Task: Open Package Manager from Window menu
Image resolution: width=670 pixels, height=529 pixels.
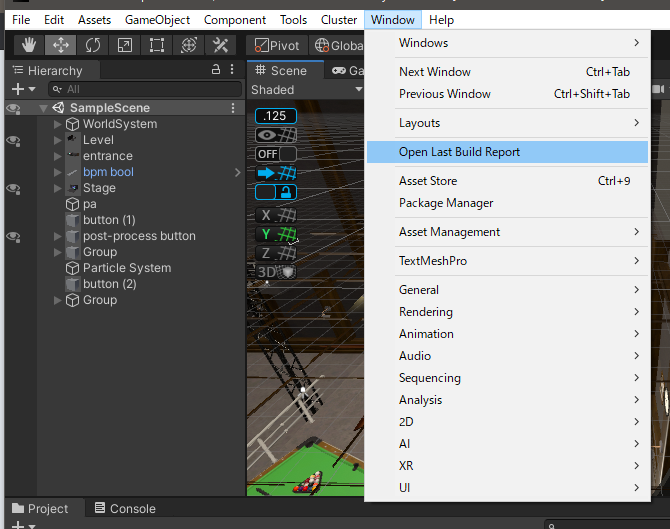Action: pyautogui.click(x=507, y=203)
